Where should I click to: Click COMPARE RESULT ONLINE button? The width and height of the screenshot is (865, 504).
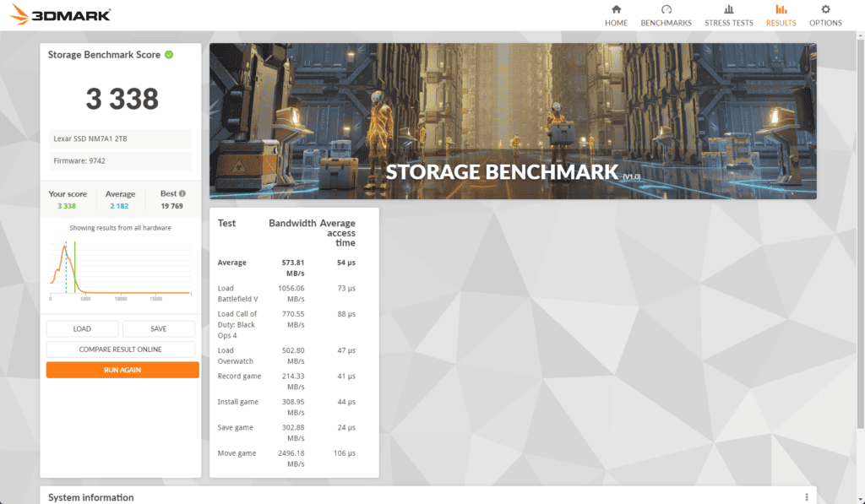click(121, 350)
